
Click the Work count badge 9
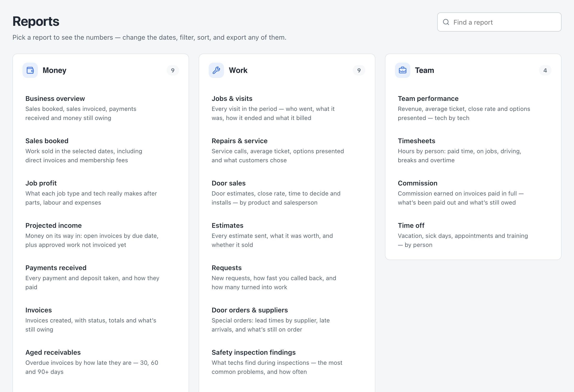click(359, 70)
